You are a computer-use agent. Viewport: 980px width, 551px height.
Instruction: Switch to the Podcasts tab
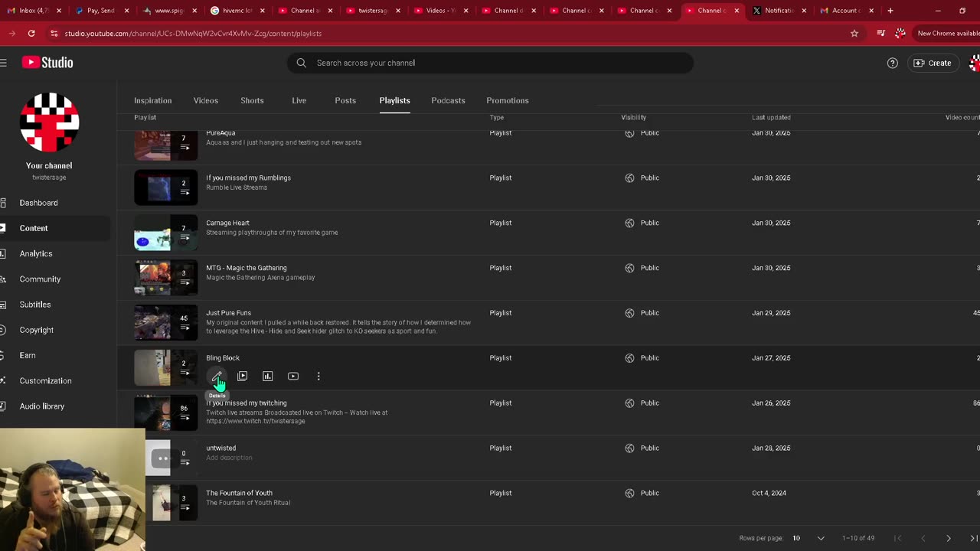448,100
